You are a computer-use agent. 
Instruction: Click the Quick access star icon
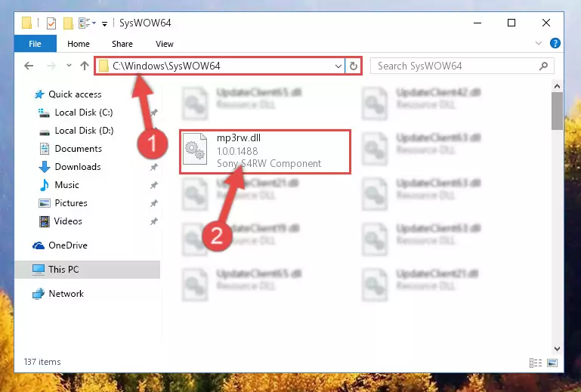[x=39, y=94]
